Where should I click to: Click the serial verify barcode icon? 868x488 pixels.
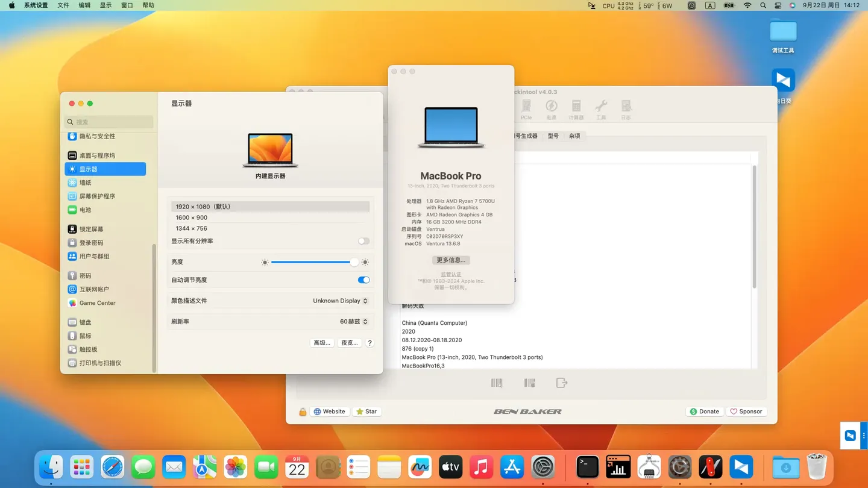pyautogui.click(x=496, y=382)
